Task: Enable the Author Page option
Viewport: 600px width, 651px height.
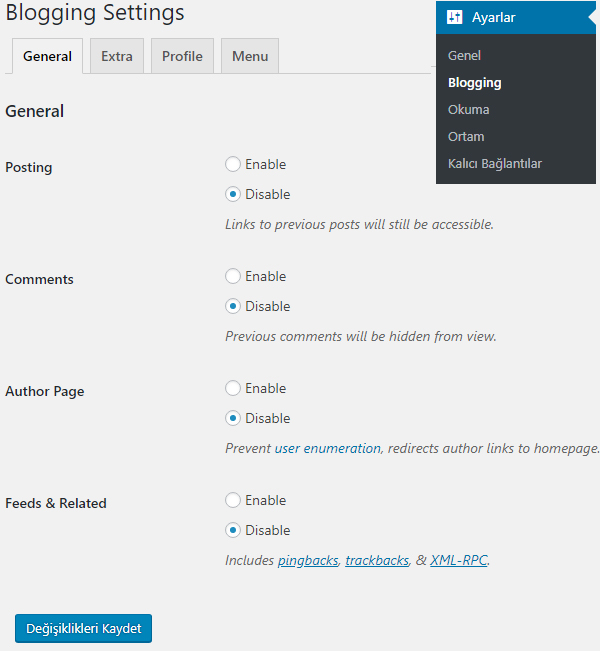Action: coord(233,388)
